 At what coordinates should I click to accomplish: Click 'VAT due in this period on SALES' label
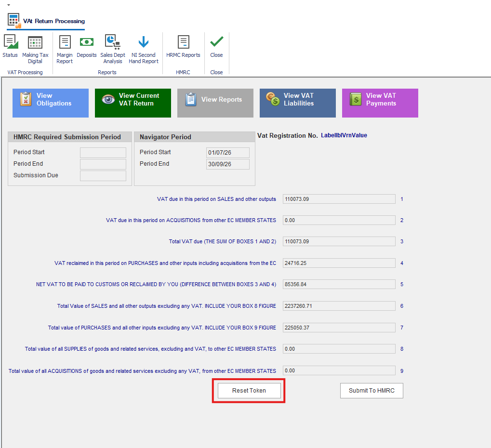click(x=216, y=199)
